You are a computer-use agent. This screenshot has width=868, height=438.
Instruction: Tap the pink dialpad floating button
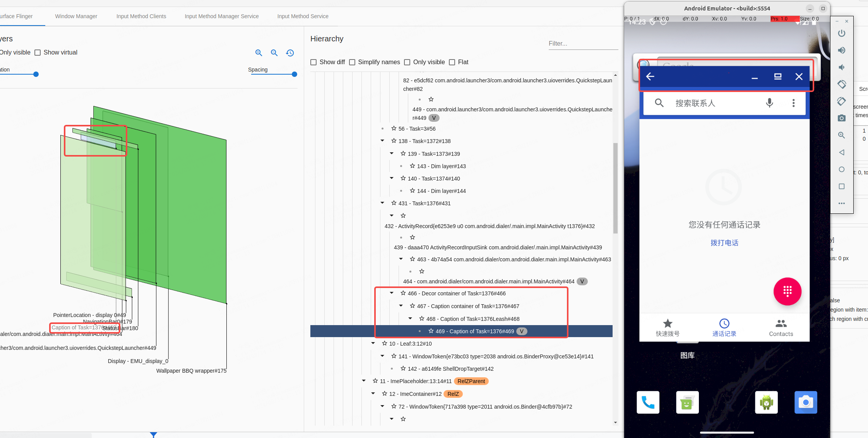(787, 291)
